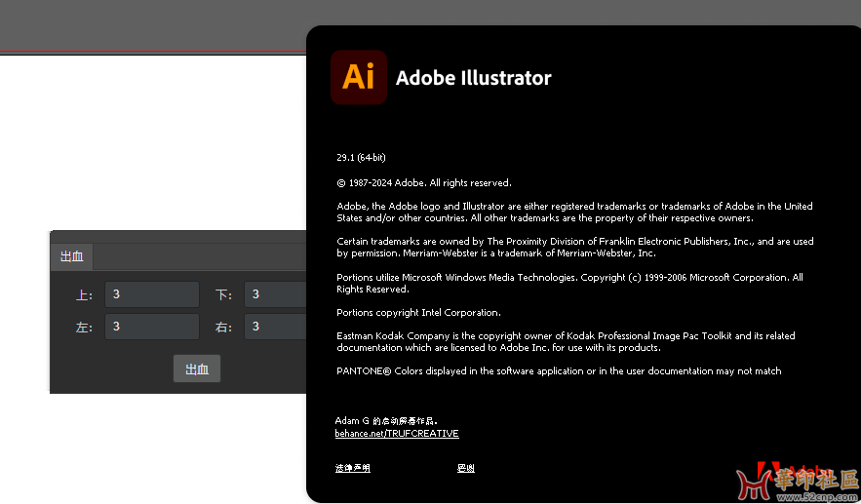Select the 出血 panel tab
This screenshot has height=504, width=861.
[72, 256]
